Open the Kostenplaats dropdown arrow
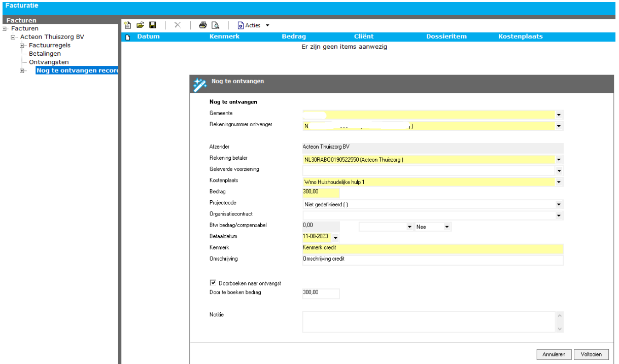The width and height of the screenshot is (619, 364). pyautogui.click(x=559, y=182)
